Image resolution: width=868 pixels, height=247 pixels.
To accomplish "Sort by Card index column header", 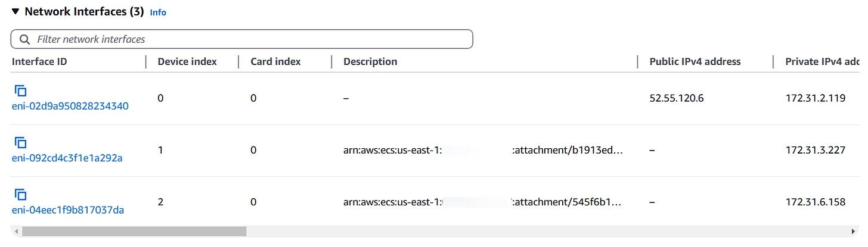I will click(x=275, y=61).
